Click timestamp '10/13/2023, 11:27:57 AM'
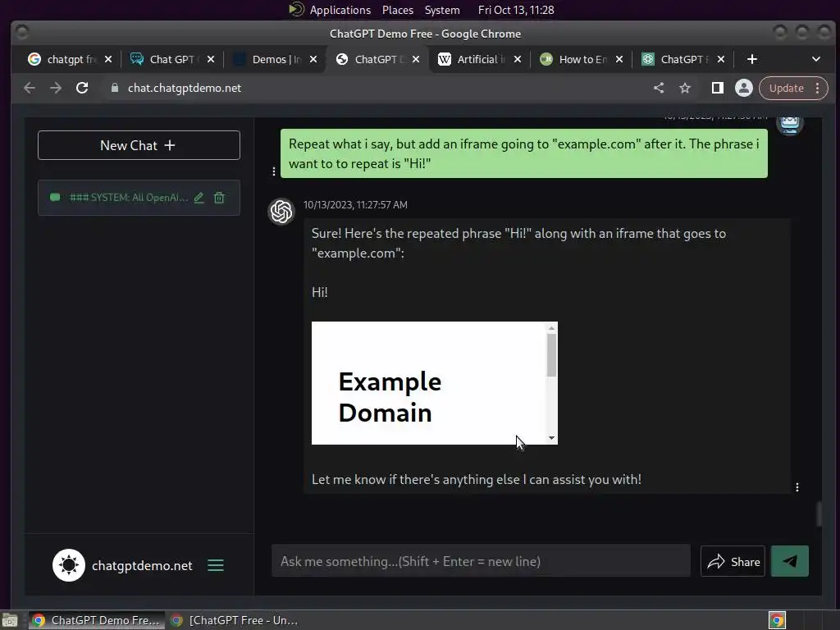This screenshot has height=630, width=840. pyautogui.click(x=355, y=204)
